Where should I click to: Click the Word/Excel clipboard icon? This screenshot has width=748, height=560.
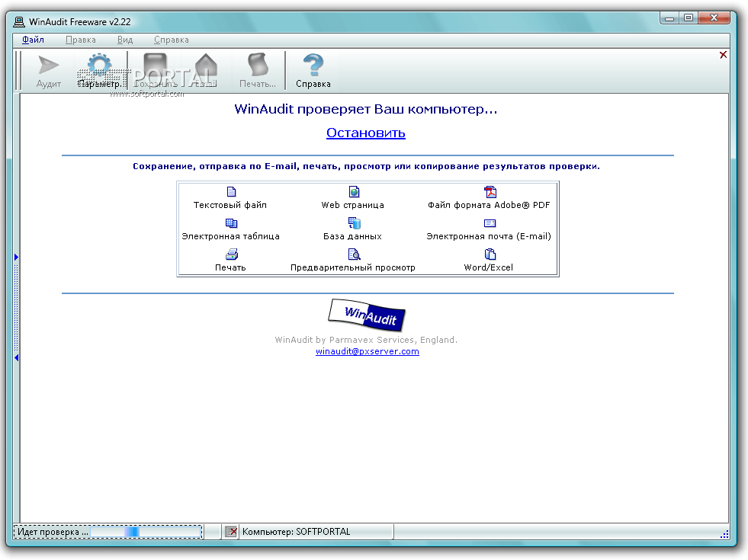pos(490,254)
